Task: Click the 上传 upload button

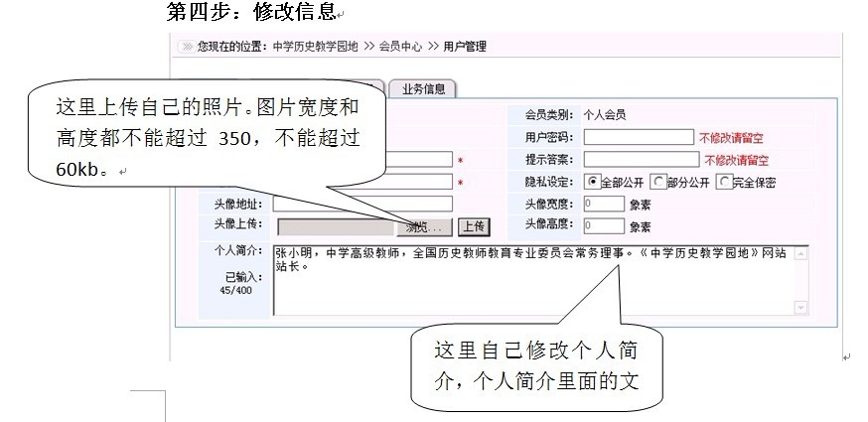Action: 474,226
